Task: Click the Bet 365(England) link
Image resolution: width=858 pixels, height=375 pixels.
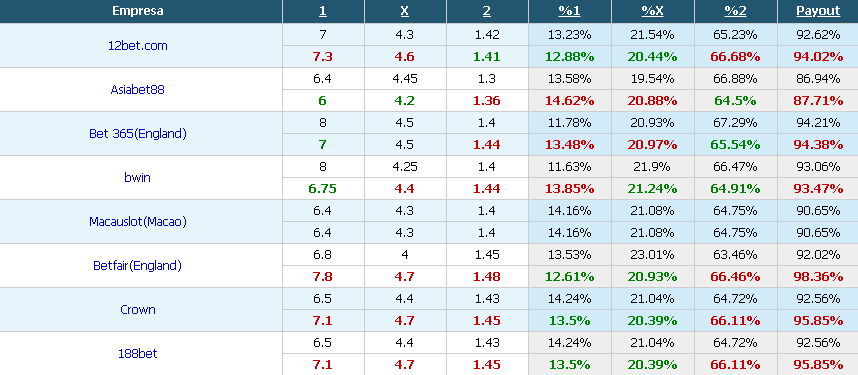Action: (137, 134)
